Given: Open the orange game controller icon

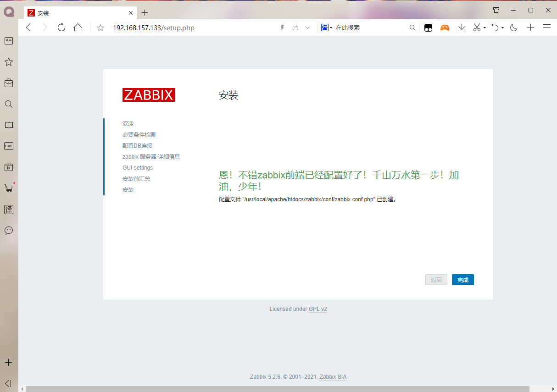Looking at the screenshot, I should pos(445,28).
